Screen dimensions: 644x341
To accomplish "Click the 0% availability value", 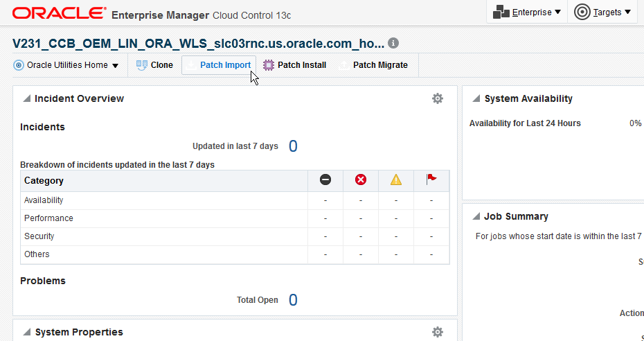I will pos(635,123).
